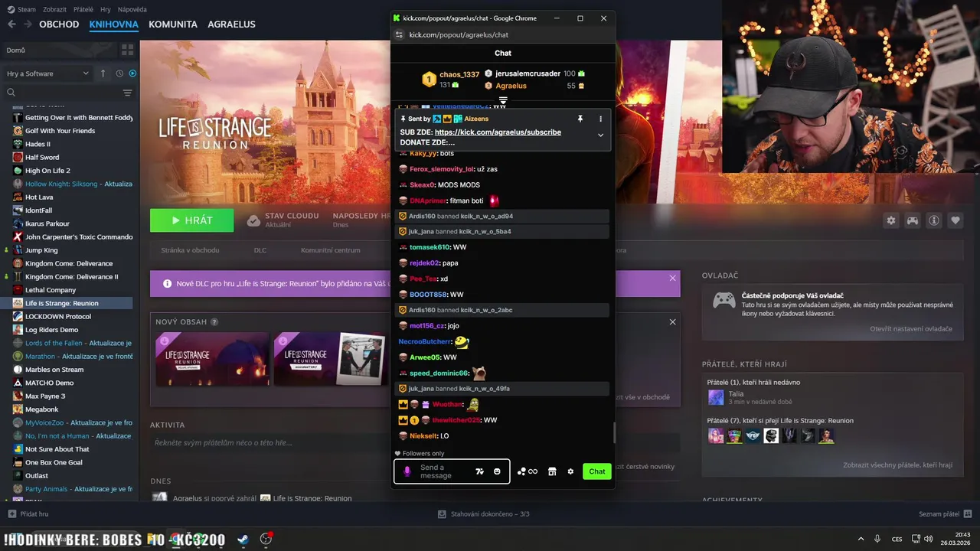Toggle ready-to-play filter in Steam library
Viewport: 980px width, 551px height.
click(132, 73)
